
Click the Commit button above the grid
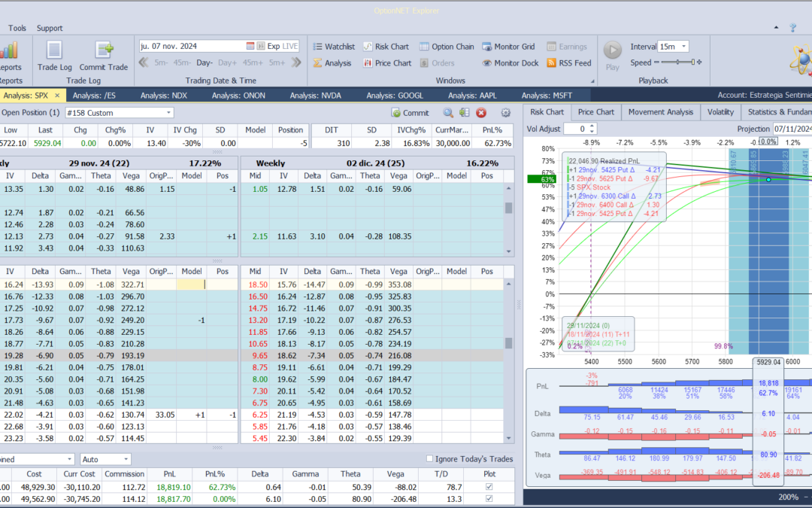[x=410, y=113]
